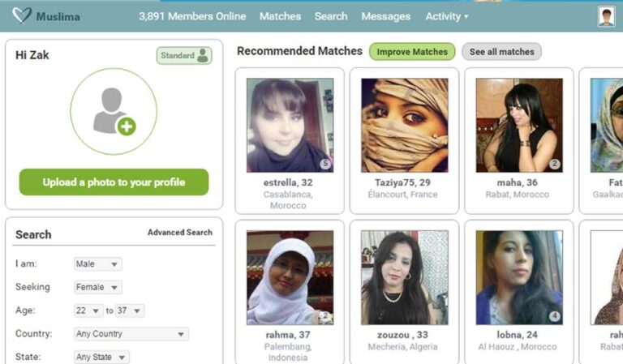Go to the Matches menu item
623x364 pixels.
click(x=280, y=16)
